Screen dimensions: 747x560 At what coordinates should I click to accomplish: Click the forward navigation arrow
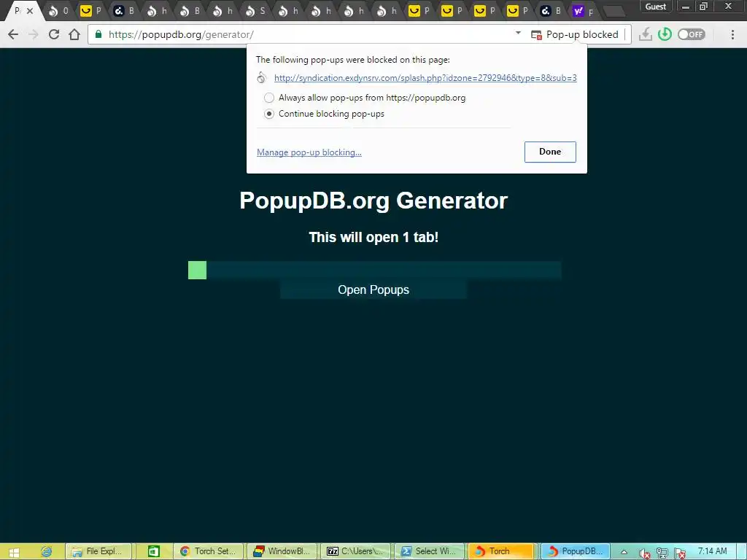(34, 34)
